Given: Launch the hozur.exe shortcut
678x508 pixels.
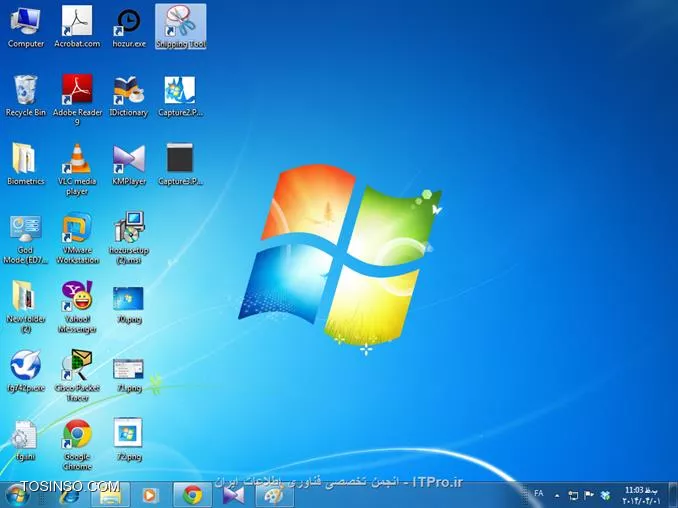Looking at the screenshot, I should [x=129, y=27].
